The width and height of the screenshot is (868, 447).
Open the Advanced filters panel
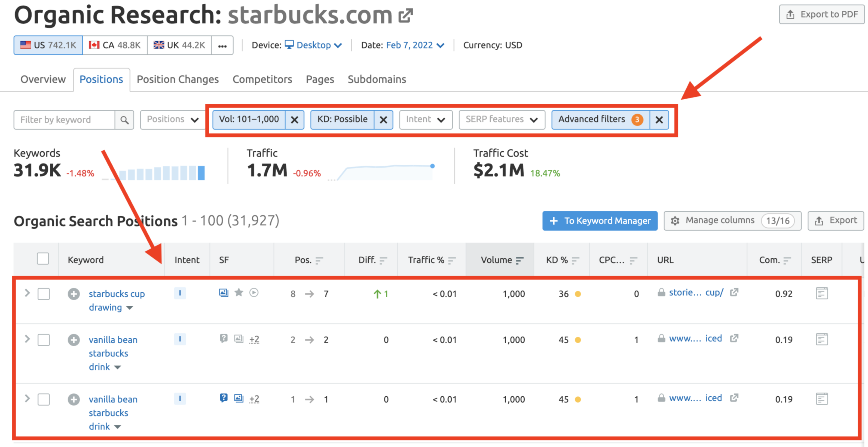pyautogui.click(x=601, y=120)
